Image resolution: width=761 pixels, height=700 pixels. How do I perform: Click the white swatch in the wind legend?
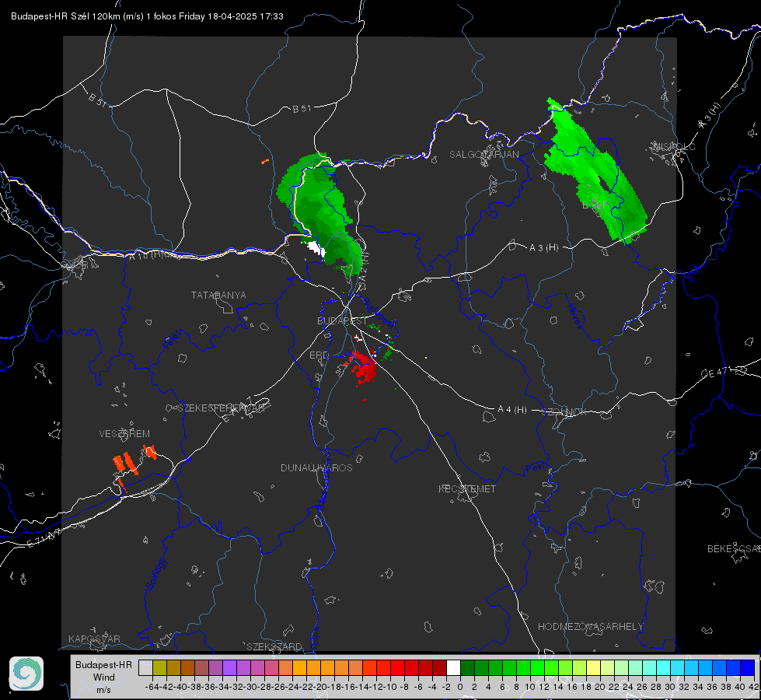[453, 667]
